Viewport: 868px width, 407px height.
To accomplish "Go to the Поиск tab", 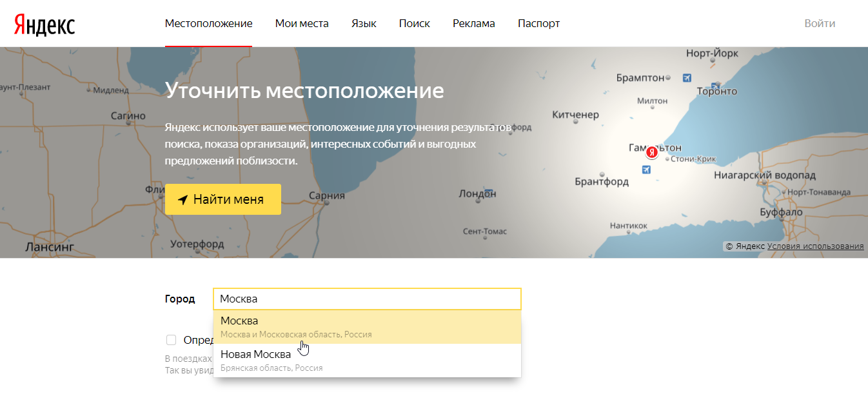I will [x=415, y=23].
